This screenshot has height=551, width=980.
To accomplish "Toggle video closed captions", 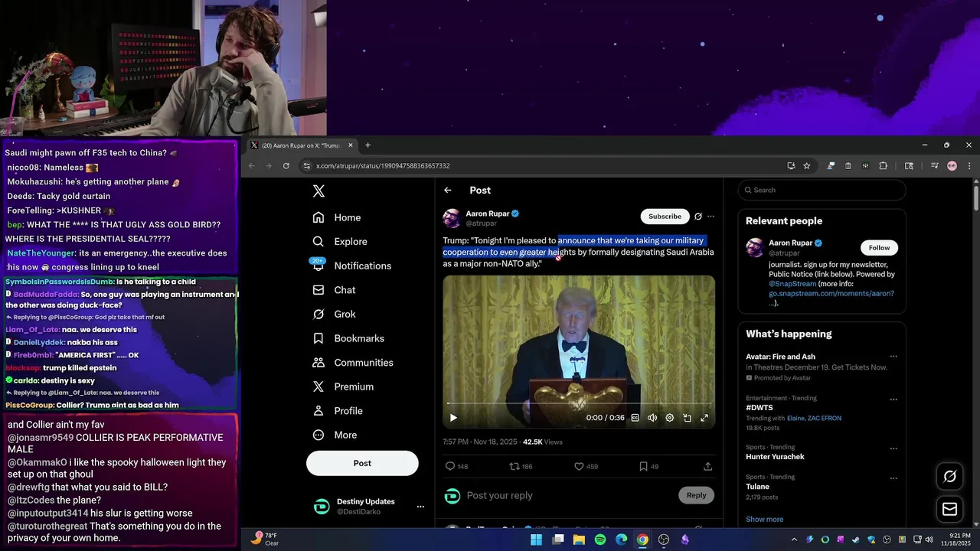I will point(635,418).
